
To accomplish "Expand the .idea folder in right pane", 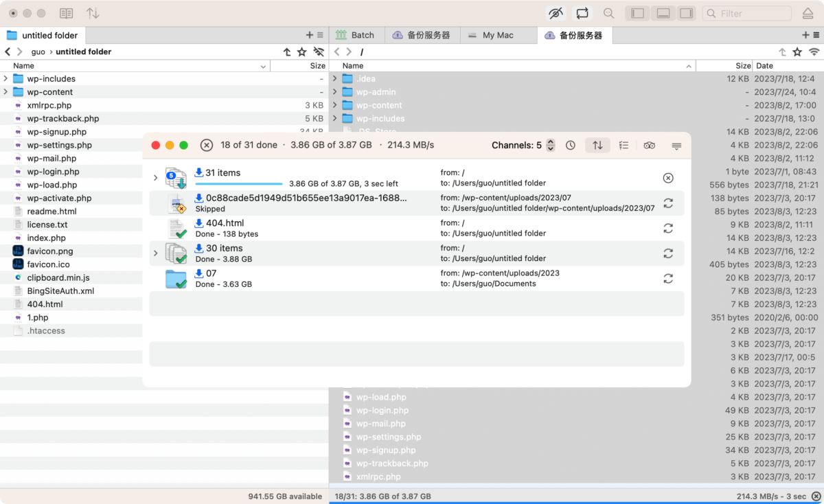I will 335,79.
